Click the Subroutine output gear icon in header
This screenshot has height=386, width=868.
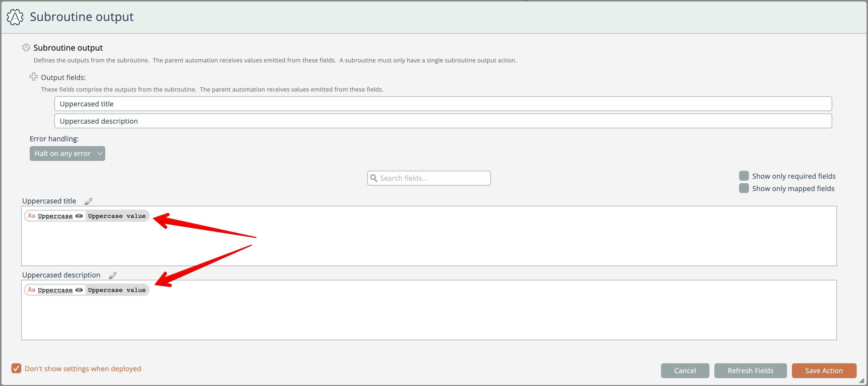click(x=15, y=17)
